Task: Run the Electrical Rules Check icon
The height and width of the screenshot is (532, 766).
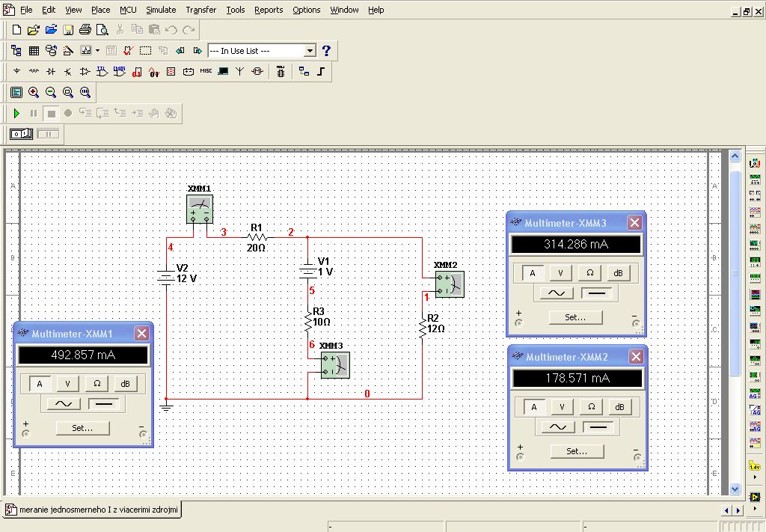Action: [129, 50]
